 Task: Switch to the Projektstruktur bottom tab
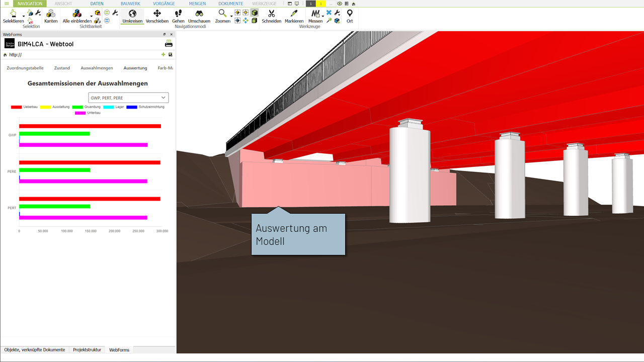(87, 349)
